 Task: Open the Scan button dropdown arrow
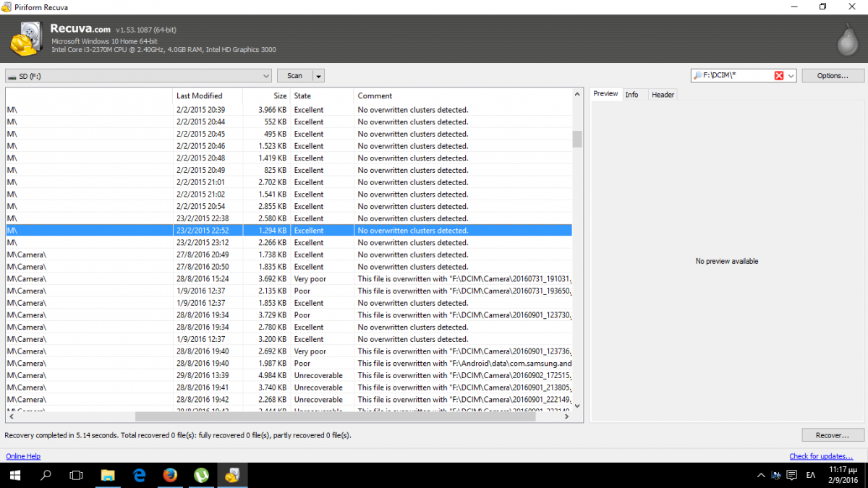coord(318,76)
